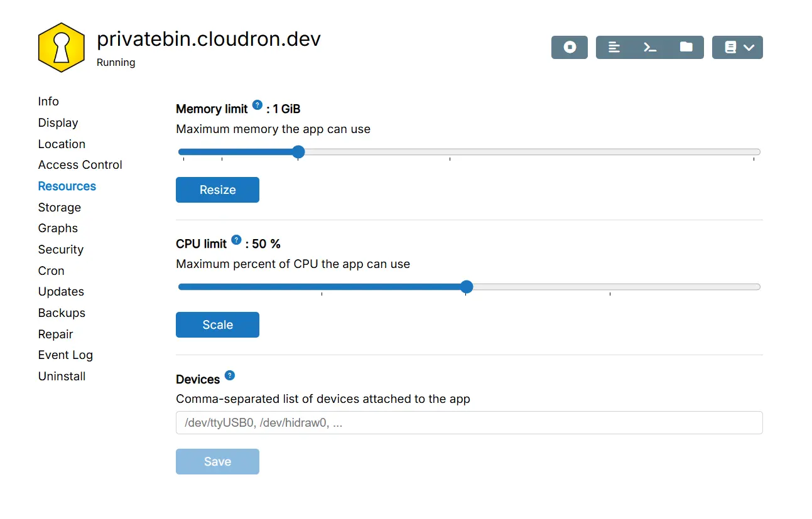
Task: Click the PrivateBin keyhole app logo
Action: [61, 48]
